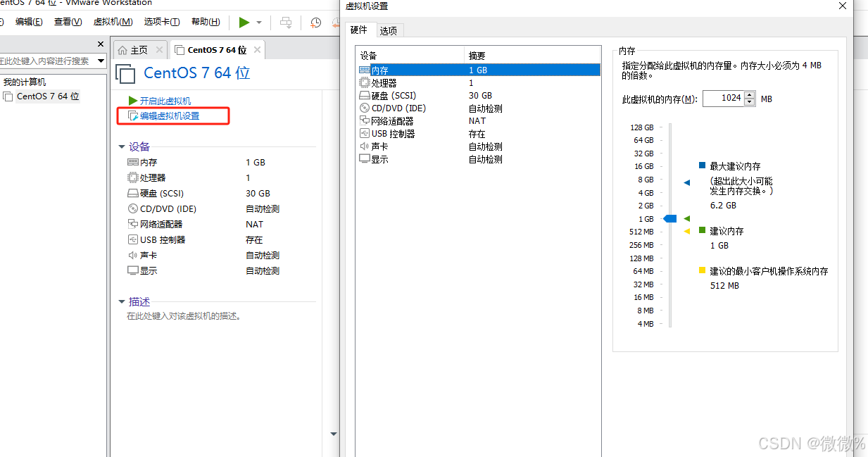The width and height of the screenshot is (868, 457).
Task: Click the green recommended memory marker
Action: coord(687,219)
